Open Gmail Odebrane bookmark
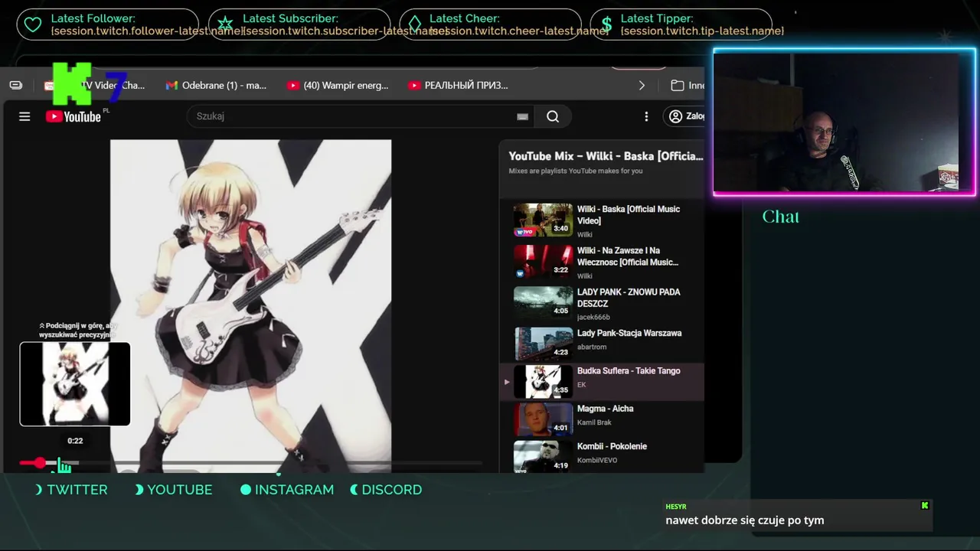Screen dimensions: 980x551 coord(217,86)
